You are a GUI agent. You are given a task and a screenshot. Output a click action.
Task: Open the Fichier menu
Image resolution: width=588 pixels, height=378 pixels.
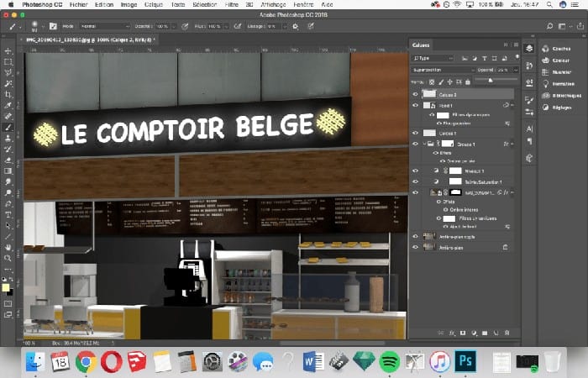point(78,4)
